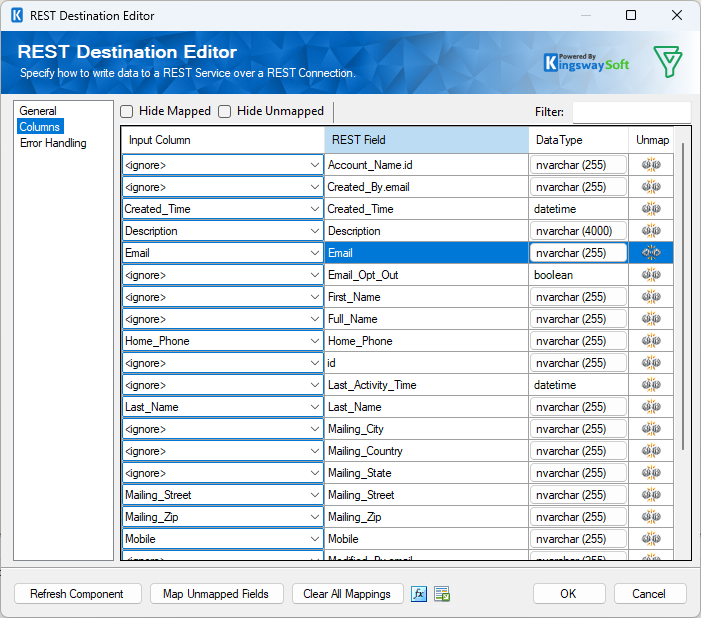This screenshot has height=618, width=701.
Task: Click the Home_Phone REST field cell
Action: [x=427, y=341]
